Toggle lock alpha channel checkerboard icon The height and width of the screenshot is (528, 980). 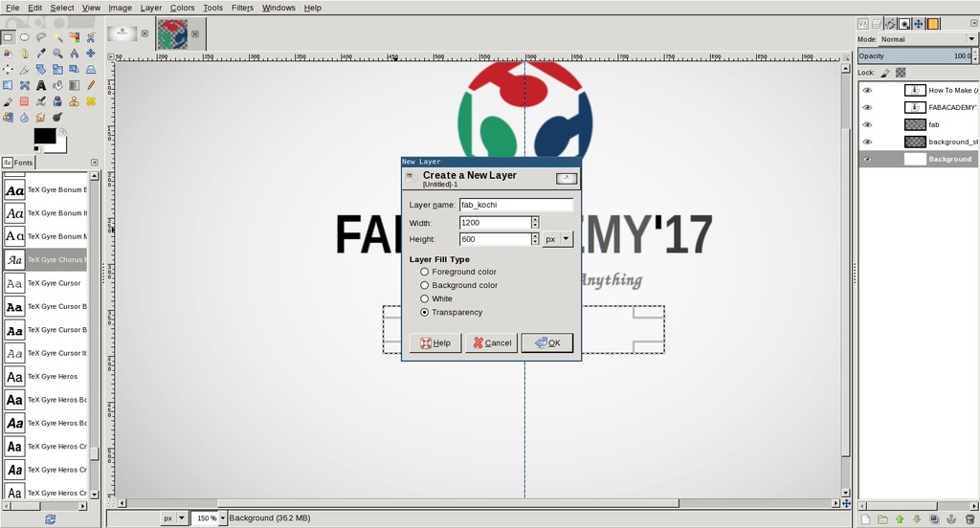click(x=901, y=73)
